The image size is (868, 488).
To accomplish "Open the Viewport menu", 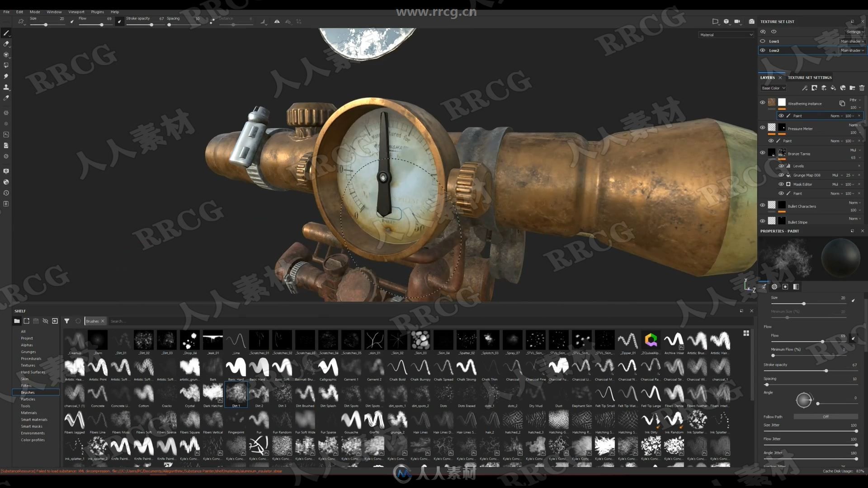I will (76, 12).
